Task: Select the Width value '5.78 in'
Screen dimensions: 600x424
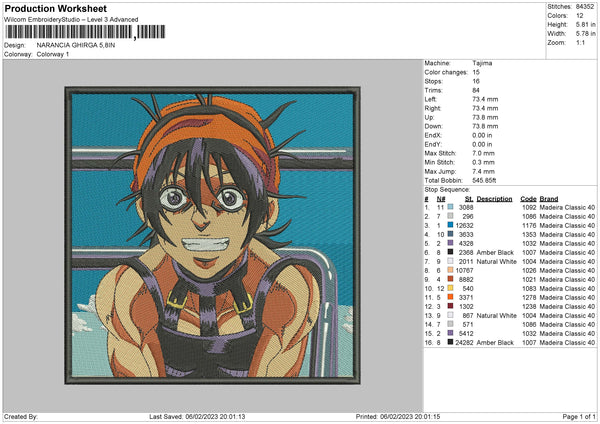Action: pyautogui.click(x=585, y=34)
